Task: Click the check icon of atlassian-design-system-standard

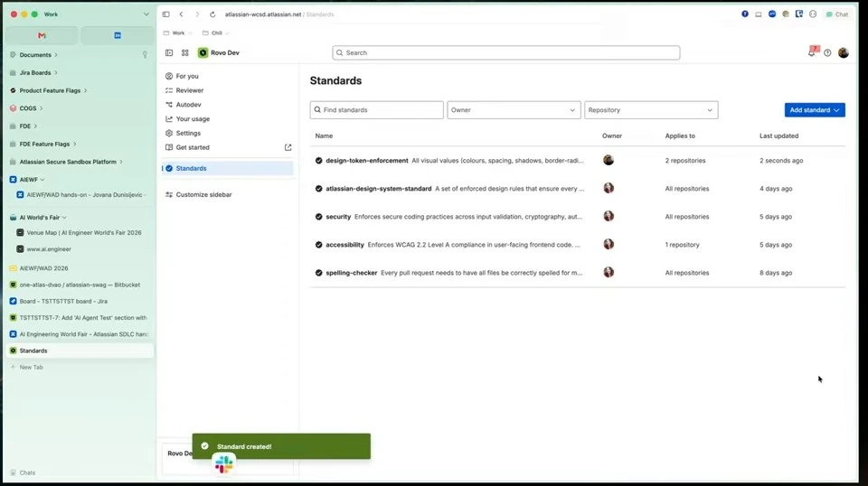Action: pos(318,189)
